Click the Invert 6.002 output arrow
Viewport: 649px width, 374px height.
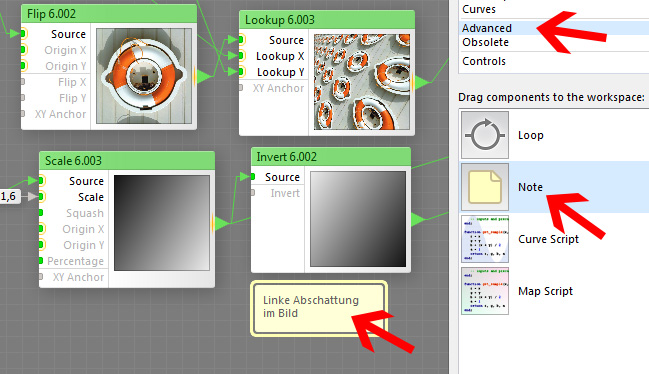(x=418, y=219)
